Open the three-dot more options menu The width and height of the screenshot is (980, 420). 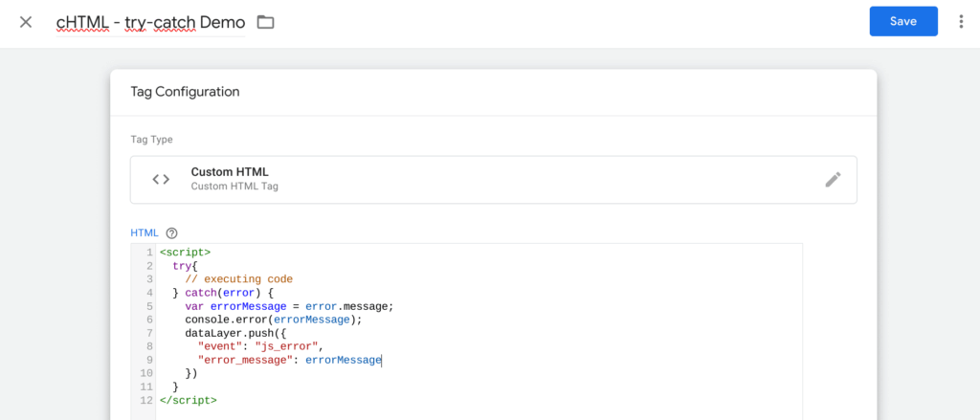tap(961, 22)
